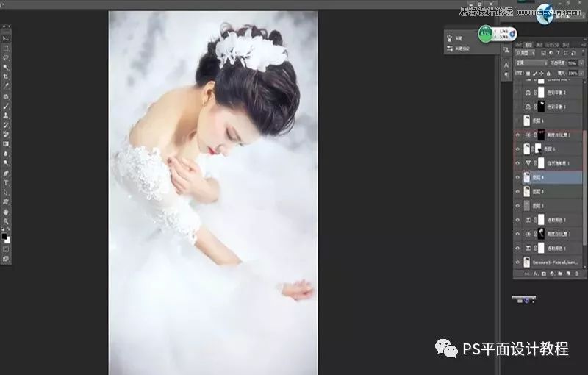The image size is (588, 375).
Task: Add a layer mask button
Action: (x=544, y=274)
